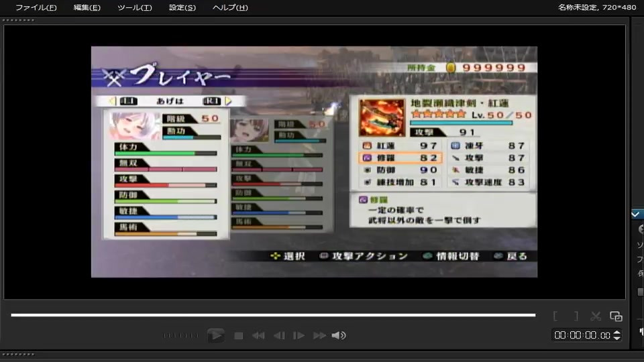Image resolution: width=644 pixels, height=362 pixels.
Task: Stop playback with the square Stop button
Action: tap(238, 336)
